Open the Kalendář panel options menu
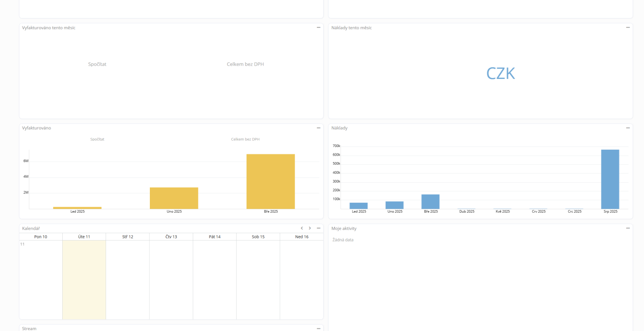This screenshot has width=644, height=331. (x=319, y=228)
